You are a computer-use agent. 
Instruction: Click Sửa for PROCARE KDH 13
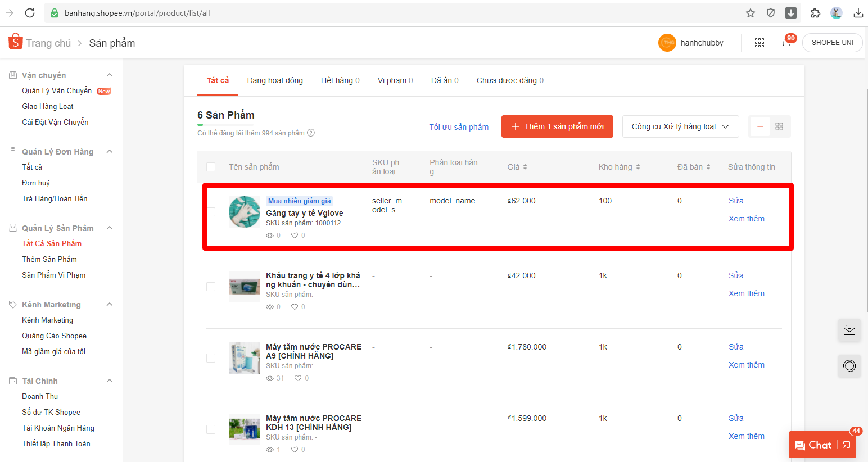(736, 418)
